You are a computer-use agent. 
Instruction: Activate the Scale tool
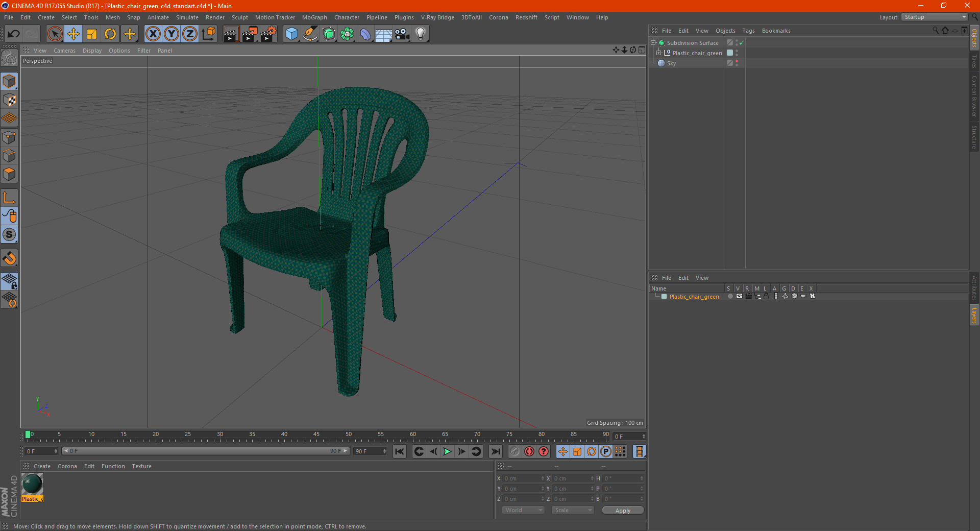(92, 34)
